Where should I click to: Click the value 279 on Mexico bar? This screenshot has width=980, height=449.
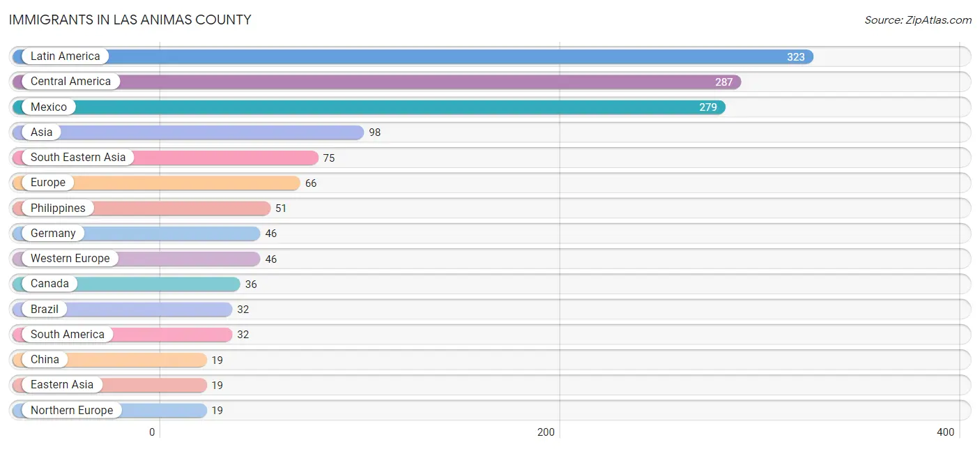[x=708, y=107]
